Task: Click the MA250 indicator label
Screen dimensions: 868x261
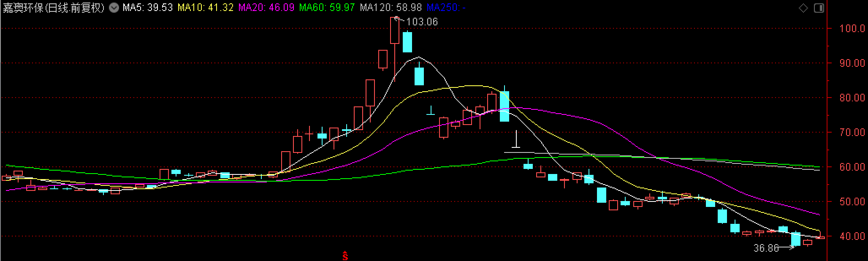Action: 446,8
